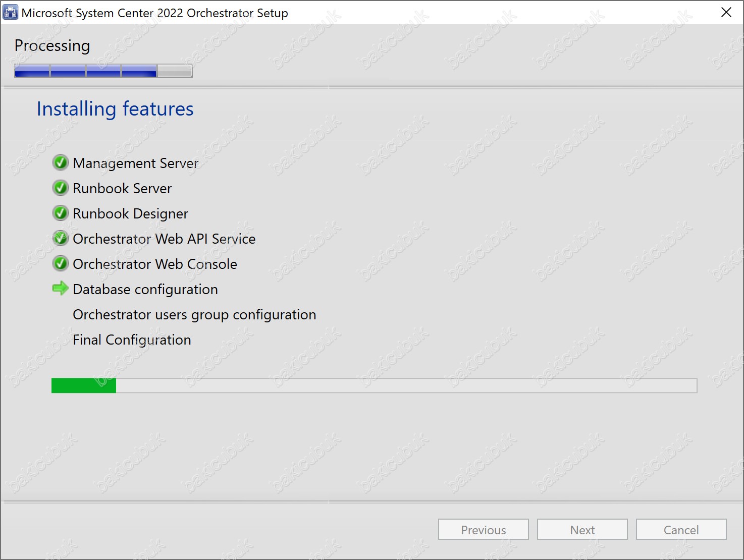Click the green arrow beside Database configuration
This screenshot has height=560, width=744.
[61, 288]
